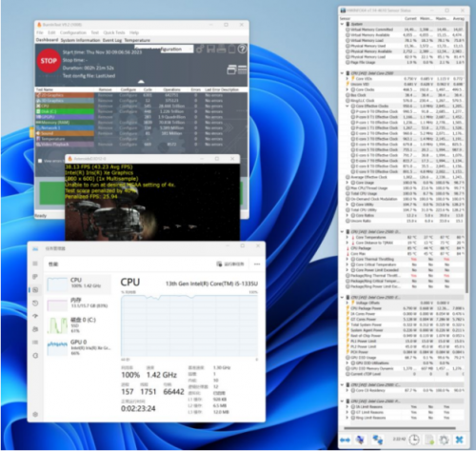Open App history icon in Task Manager sidebar
Image resolution: width=476 pixels, height=451 pixels.
[x=35, y=303]
